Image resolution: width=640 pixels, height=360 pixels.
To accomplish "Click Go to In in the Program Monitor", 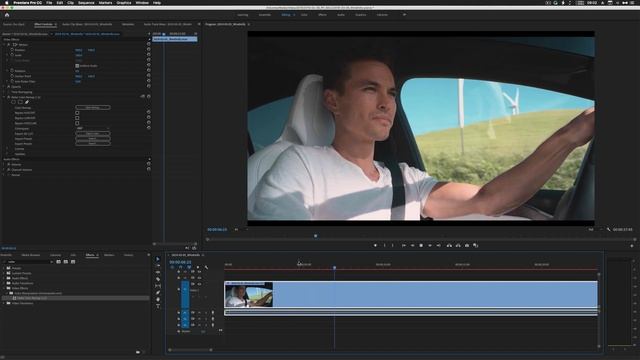I will [403, 246].
